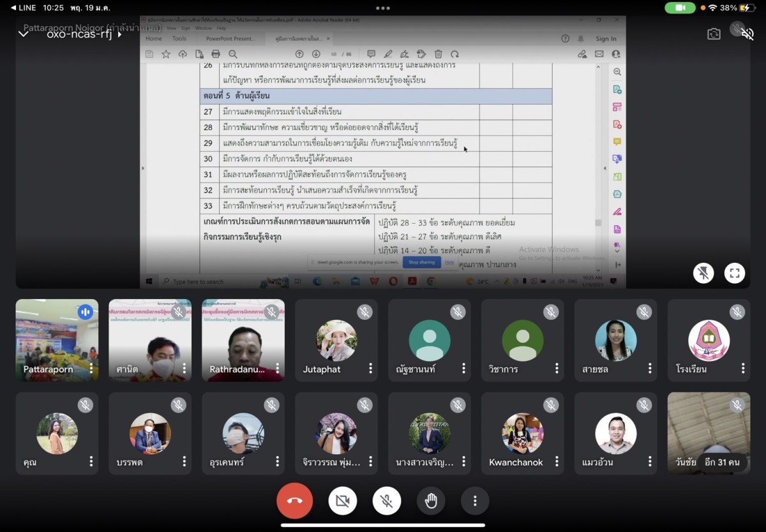The height and width of the screenshot is (532, 766).
Task: End the call with the red hang-up button
Action: [x=294, y=501]
